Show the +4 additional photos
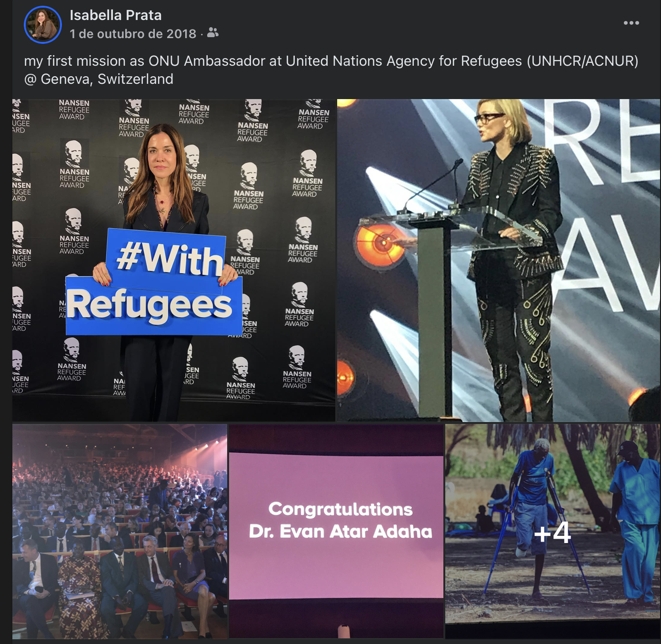The height and width of the screenshot is (644, 661). pos(552,531)
